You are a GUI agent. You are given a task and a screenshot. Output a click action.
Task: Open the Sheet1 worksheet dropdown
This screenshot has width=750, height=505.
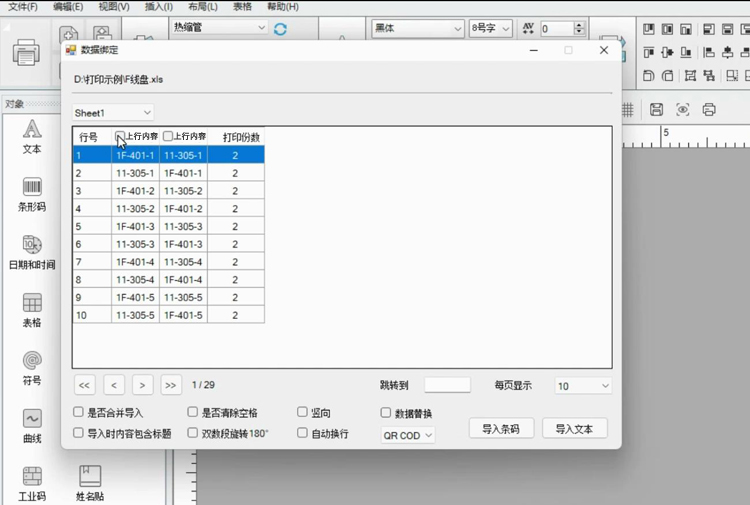coord(113,113)
